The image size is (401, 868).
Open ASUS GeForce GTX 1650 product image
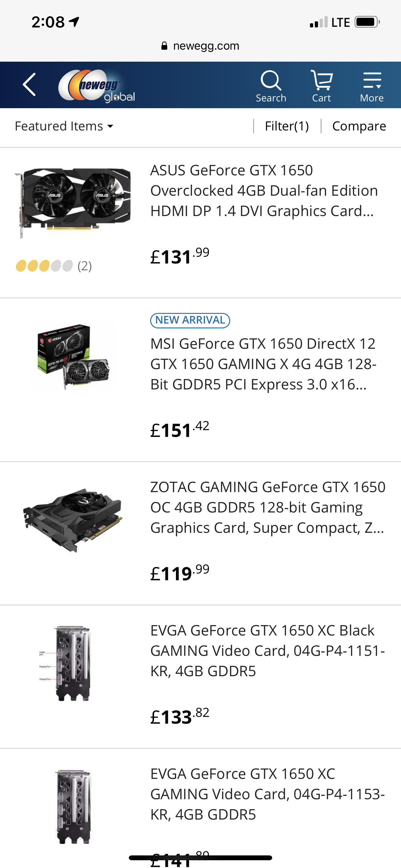72,201
